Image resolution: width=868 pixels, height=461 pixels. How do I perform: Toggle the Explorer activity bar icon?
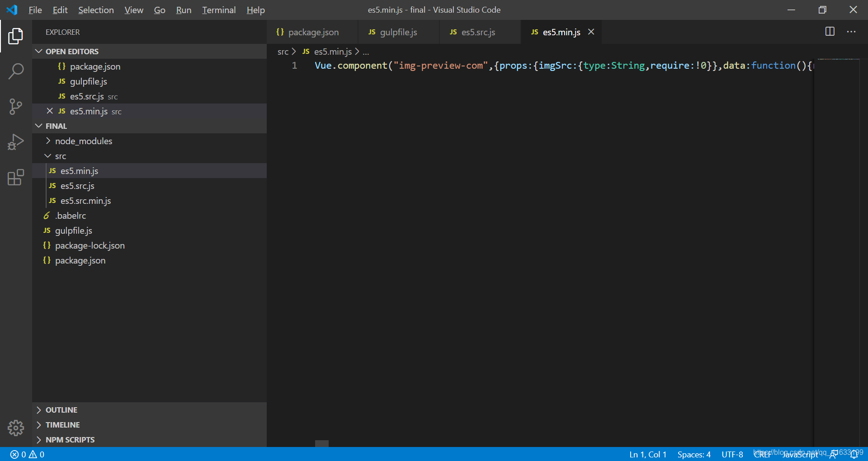(16, 36)
